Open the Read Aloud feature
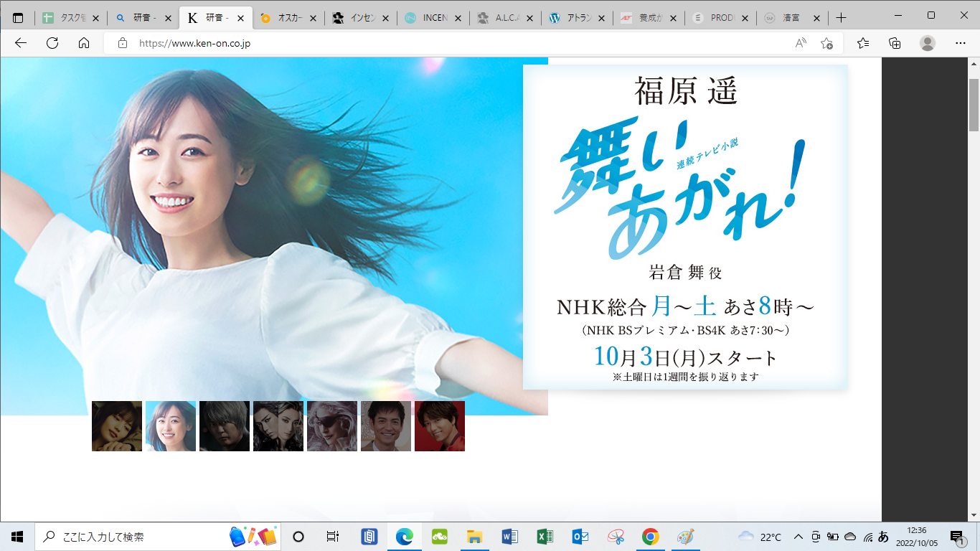The width and height of the screenshot is (980, 551). (x=801, y=43)
